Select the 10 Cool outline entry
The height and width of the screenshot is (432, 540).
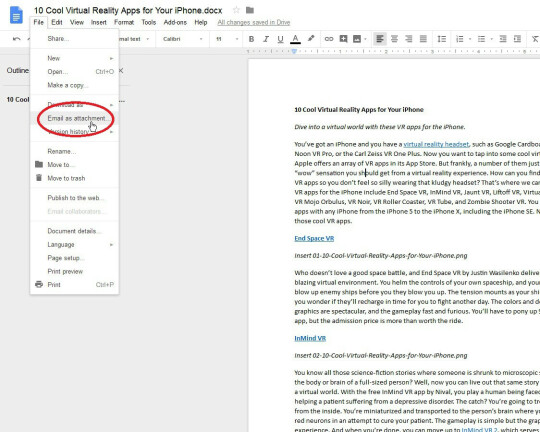18,100
